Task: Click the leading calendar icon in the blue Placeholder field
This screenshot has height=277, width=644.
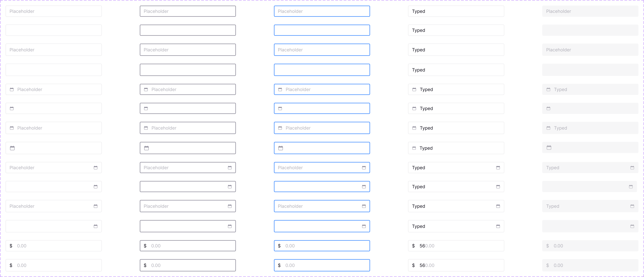Action: pyautogui.click(x=280, y=128)
